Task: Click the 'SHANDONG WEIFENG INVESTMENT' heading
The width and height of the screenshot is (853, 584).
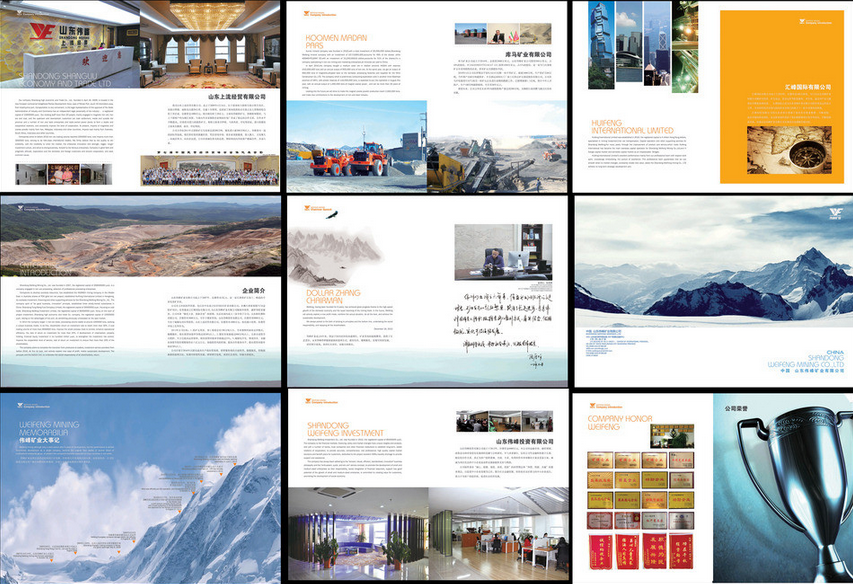Action: click(345, 429)
